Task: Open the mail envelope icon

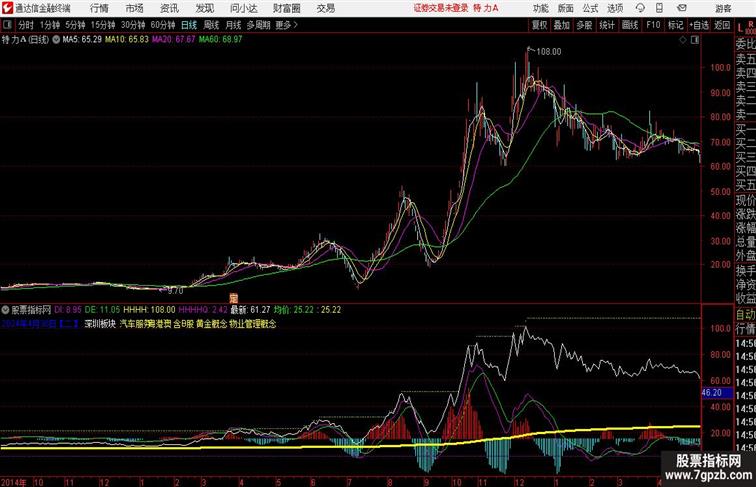Action: (x=682, y=8)
